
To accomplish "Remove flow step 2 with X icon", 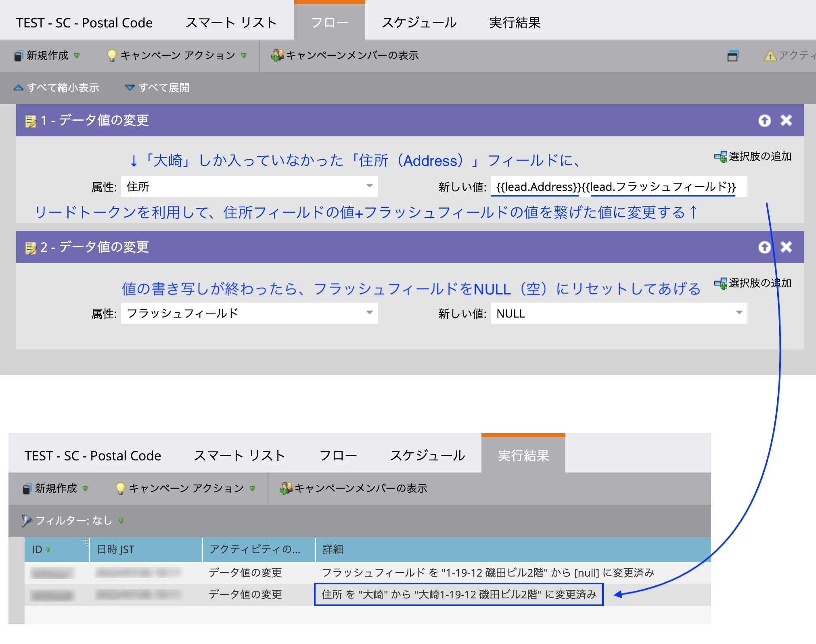I will click(x=786, y=247).
